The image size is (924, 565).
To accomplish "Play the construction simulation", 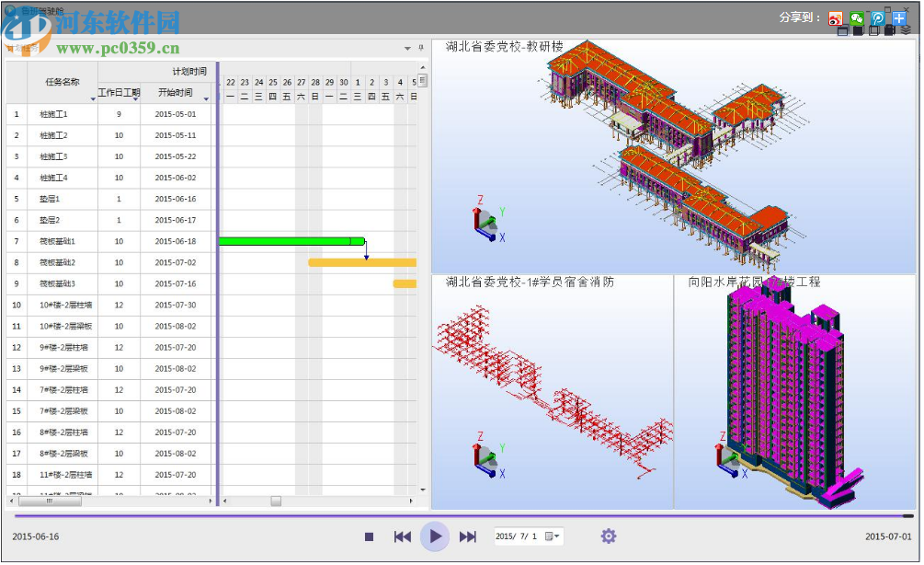I will pyautogui.click(x=435, y=536).
